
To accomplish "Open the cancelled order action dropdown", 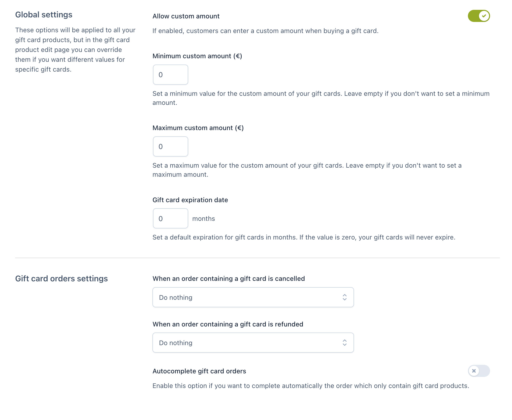I will (x=253, y=297).
